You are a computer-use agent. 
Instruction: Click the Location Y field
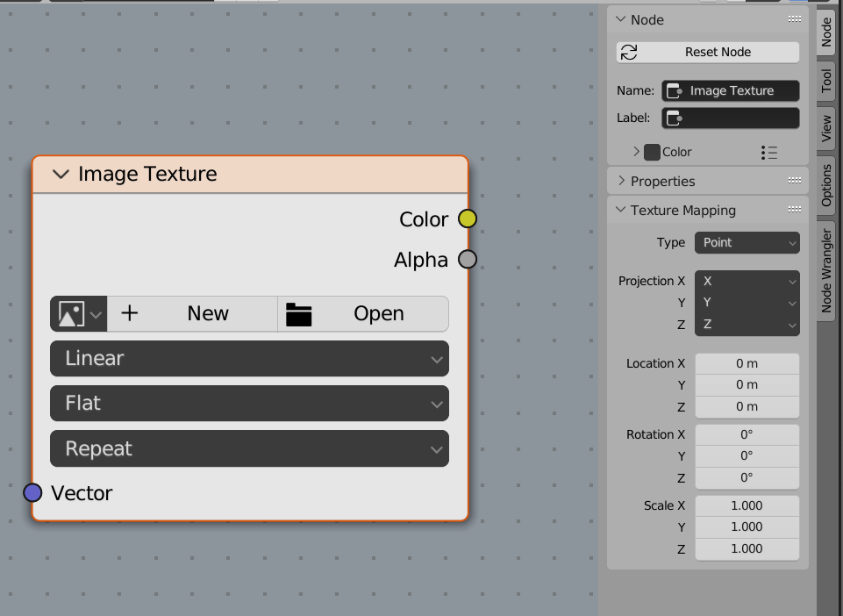click(747, 384)
